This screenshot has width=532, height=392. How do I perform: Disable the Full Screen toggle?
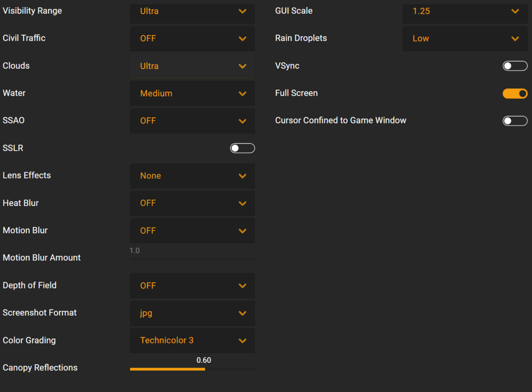515,94
